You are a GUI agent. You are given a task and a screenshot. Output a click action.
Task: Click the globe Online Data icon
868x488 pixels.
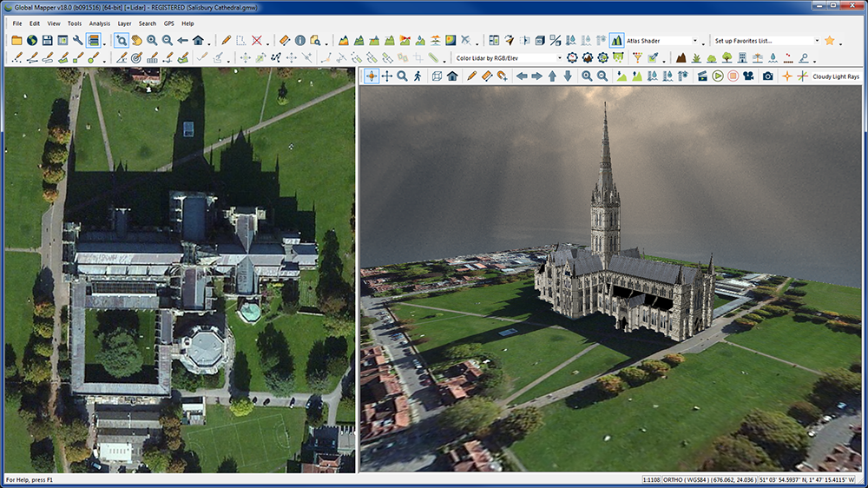click(32, 41)
